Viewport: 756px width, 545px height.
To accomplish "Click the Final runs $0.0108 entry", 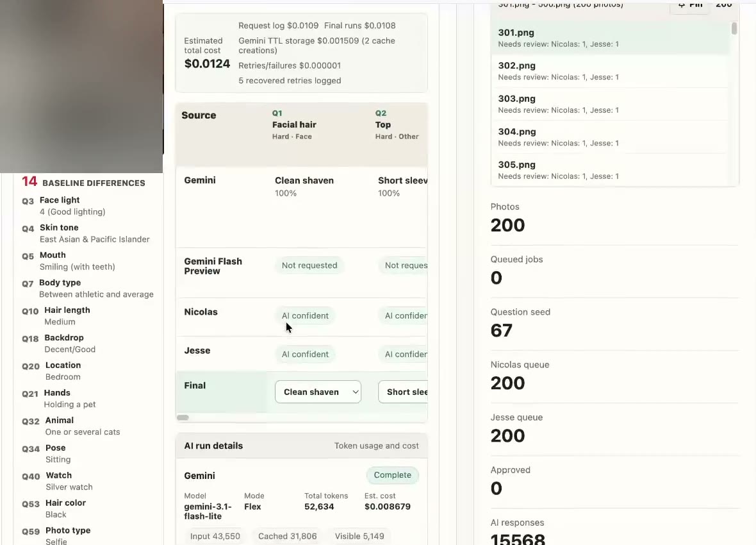I will 359,26.
